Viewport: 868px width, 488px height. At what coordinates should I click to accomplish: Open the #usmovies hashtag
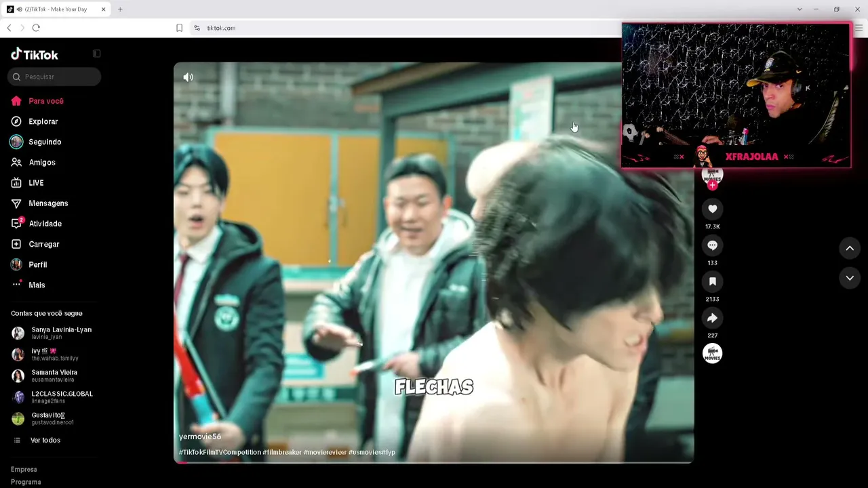tap(365, 452)
